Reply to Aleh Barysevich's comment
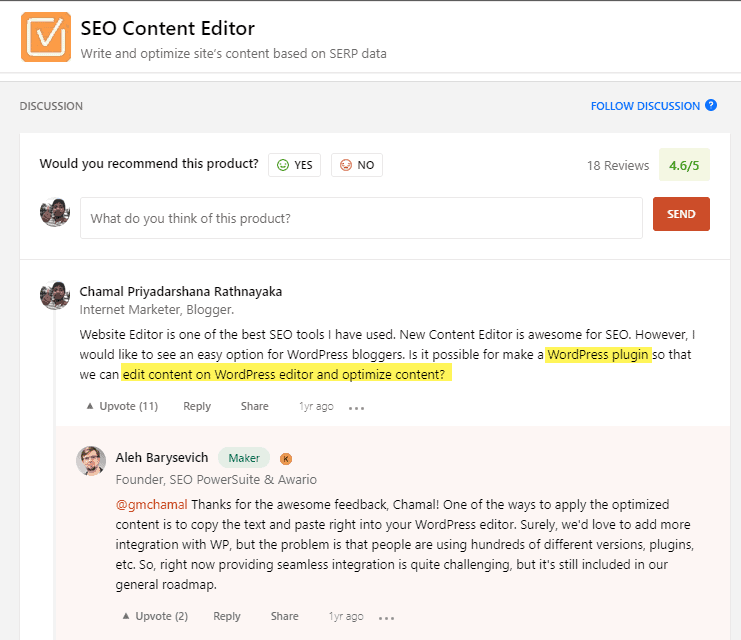Viewport: 741px width, 640px height. 227,616
